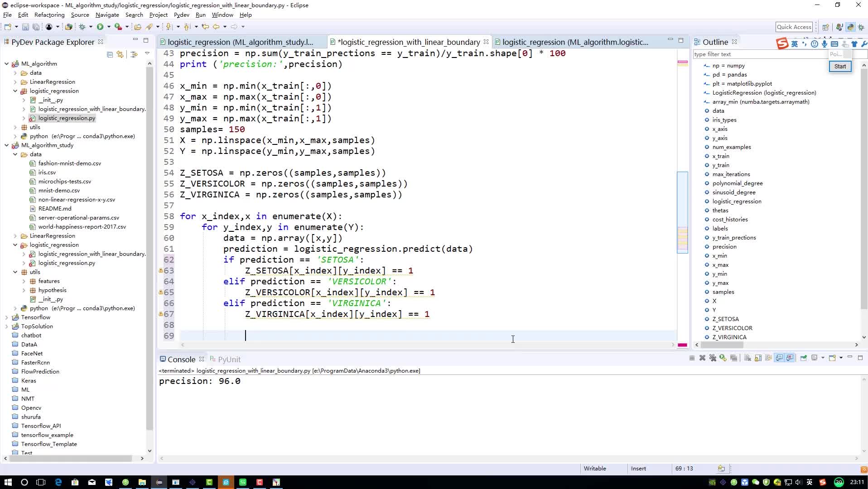This screenshot has height=489, width=868.
Task: Open Quick Access search field
Action: tap(794, 27)
